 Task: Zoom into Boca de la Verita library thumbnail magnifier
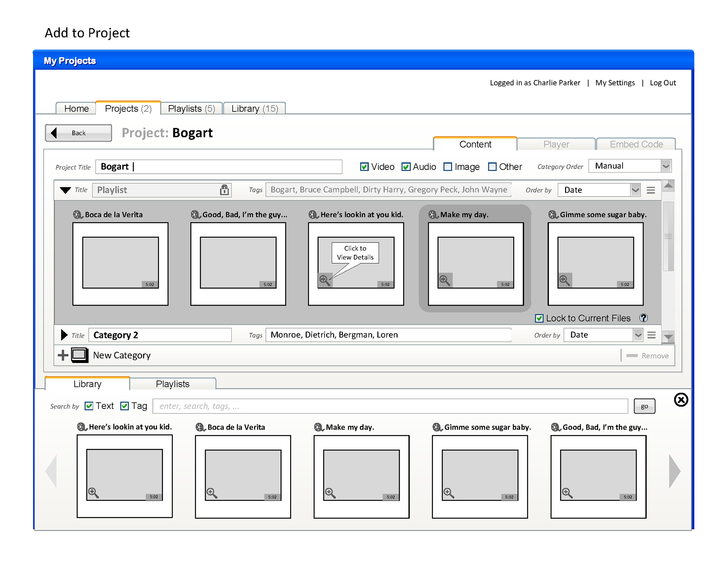(x=212, y=493)
